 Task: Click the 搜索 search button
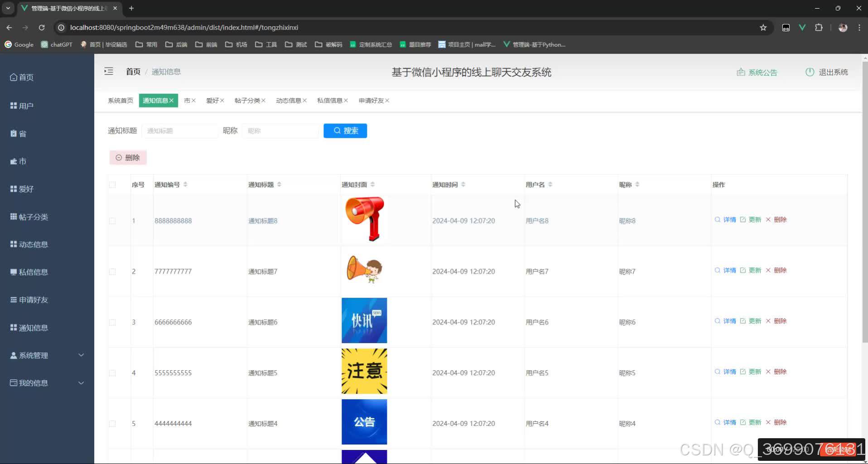pyautogui.click(x=345, y=130)
